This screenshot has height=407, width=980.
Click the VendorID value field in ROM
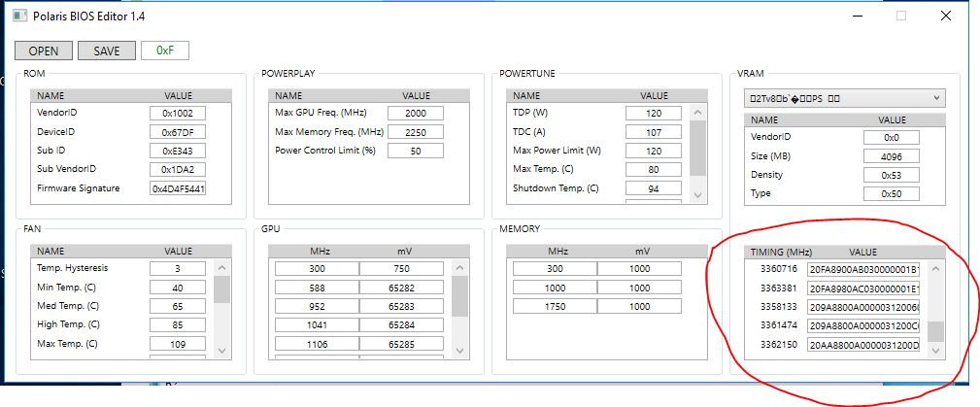pos(178,113)
